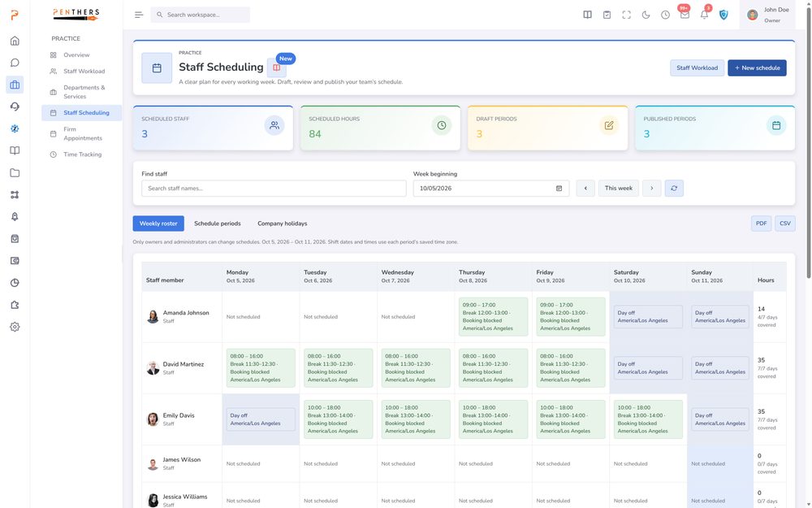812x508 pixels.
Task: Export roster as PDF
Action: 762,224
